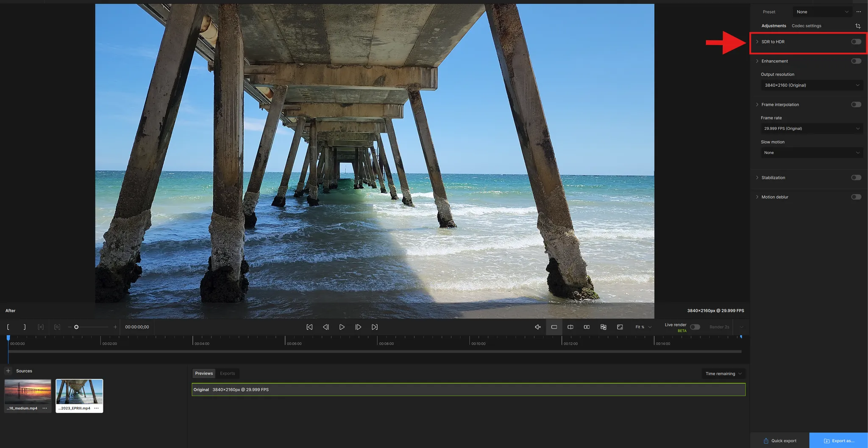Zoom in timeline with plus icon
This screenshot has height=448, width=868.
pos(115,327)
